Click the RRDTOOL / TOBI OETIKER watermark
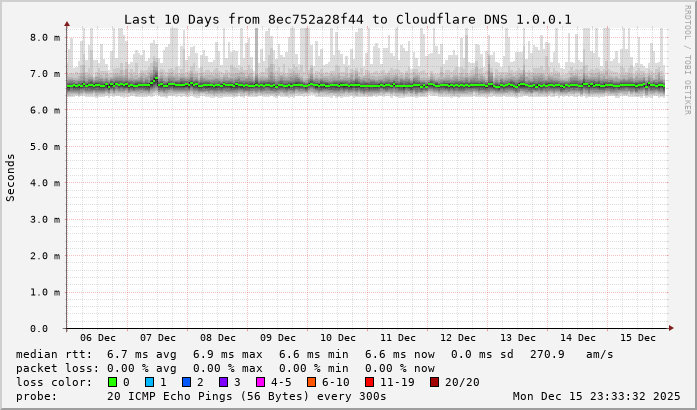This screenshot has height=410, width=697. click(x=687, y=58)
